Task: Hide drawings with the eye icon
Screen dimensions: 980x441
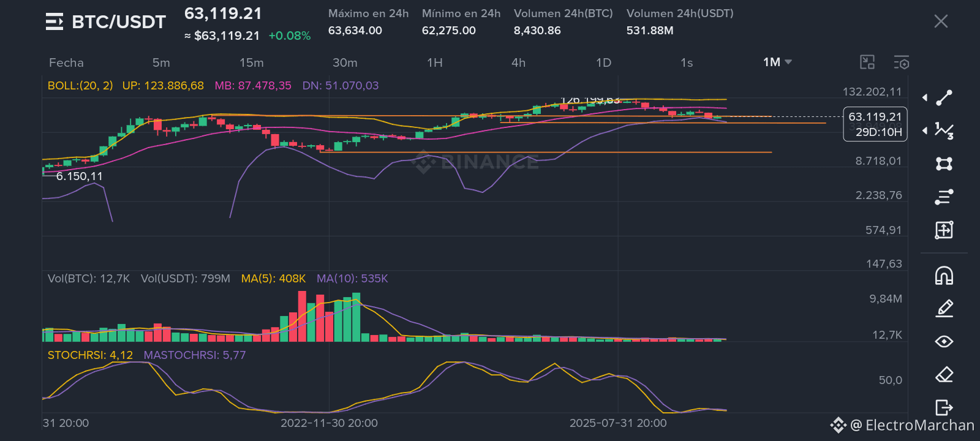Action: pos(944,341)
